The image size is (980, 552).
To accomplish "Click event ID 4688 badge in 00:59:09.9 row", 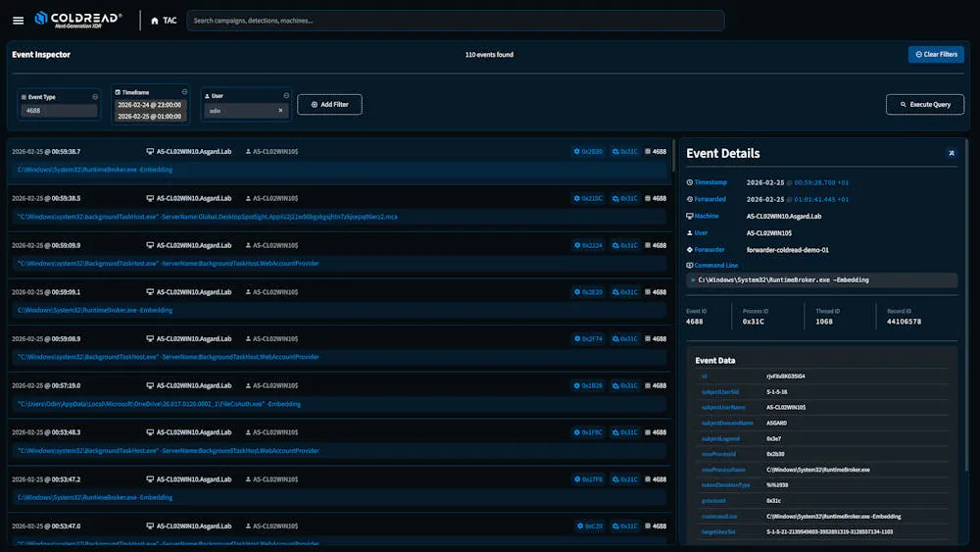I will [x=656, y=245].
